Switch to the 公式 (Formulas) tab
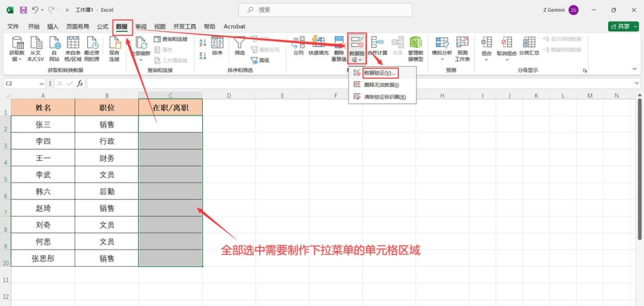The image size is (644, 306). (103, 26)
